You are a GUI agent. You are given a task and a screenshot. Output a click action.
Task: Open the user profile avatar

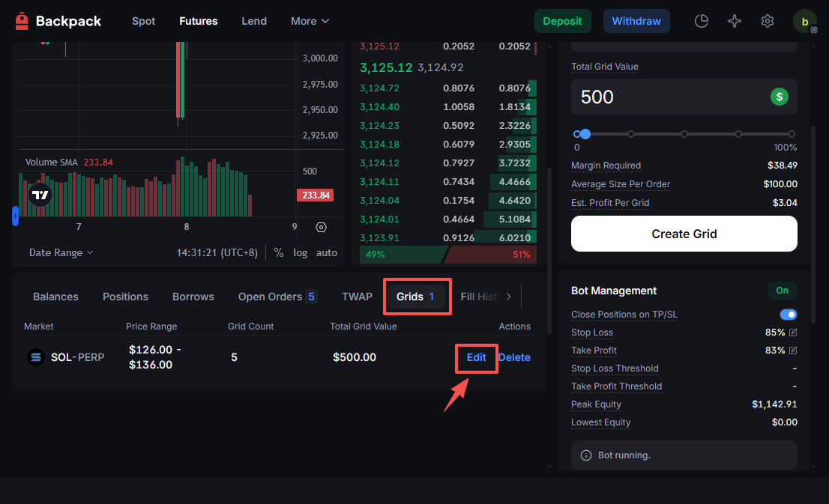tap(804, 21)
